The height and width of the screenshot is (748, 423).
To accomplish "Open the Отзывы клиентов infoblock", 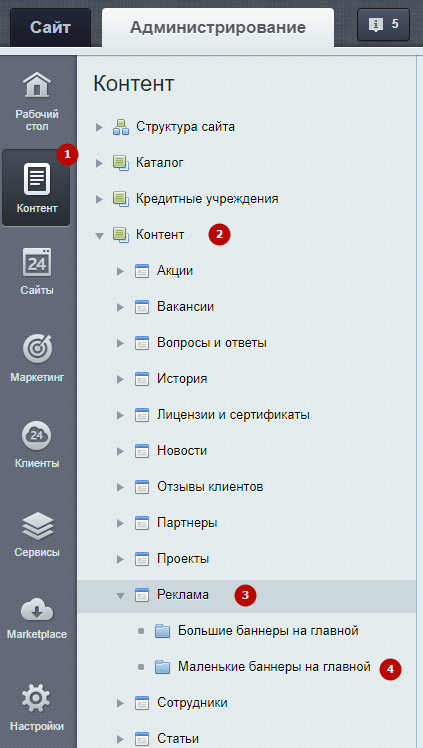I will [210, 487].
